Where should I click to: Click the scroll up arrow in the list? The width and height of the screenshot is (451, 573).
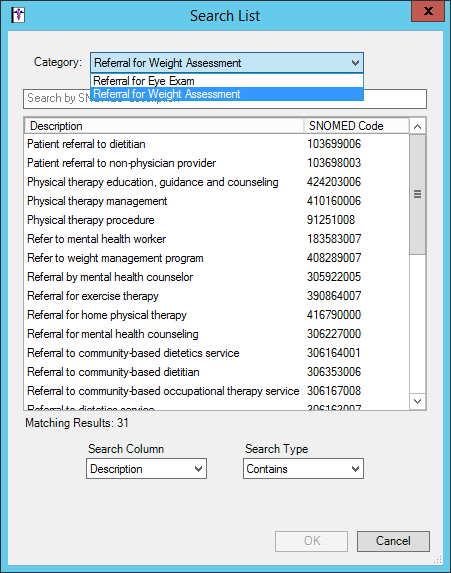(417, 126)
